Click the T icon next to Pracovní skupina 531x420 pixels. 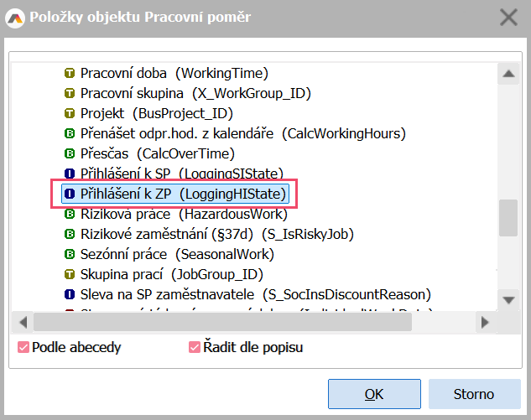pos(70,93)
